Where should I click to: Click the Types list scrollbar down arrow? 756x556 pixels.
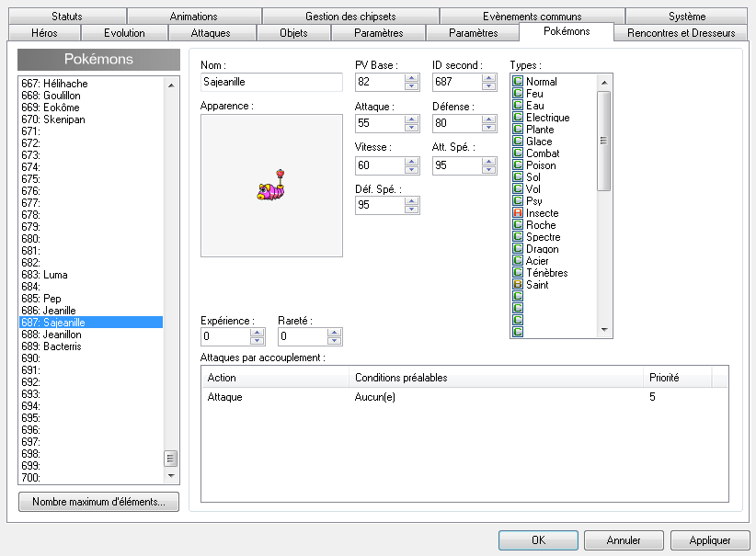coord(604,330)
